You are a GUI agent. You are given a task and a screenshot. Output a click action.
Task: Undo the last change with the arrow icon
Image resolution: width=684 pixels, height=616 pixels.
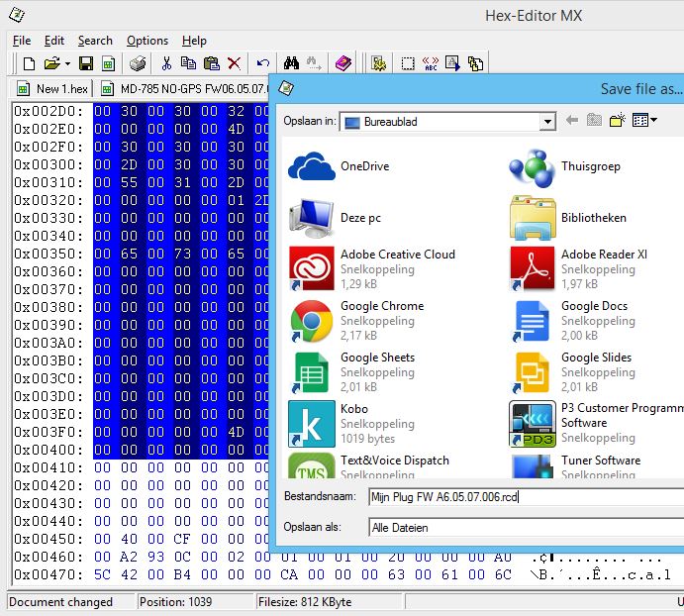coord(262,63)
